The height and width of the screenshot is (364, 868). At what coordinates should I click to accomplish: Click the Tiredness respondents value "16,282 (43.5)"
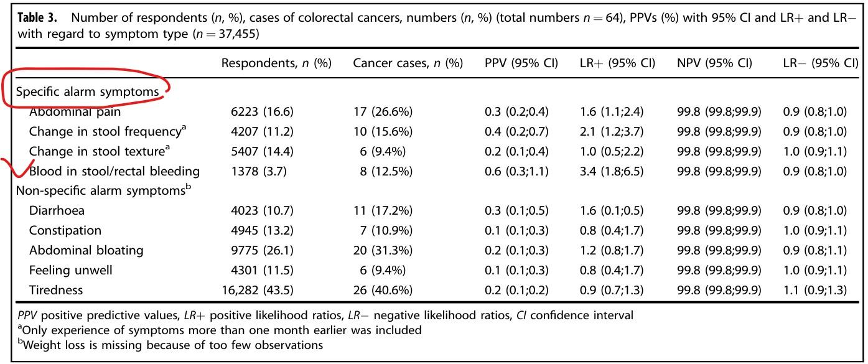click(258, 290)
